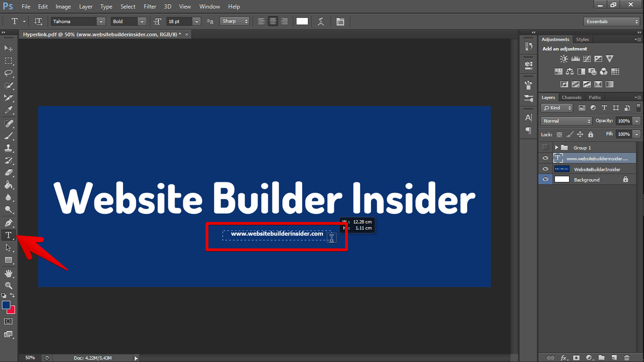
Task: Open the Tahoma font family dropdown
Action: (x=78, y=22)
